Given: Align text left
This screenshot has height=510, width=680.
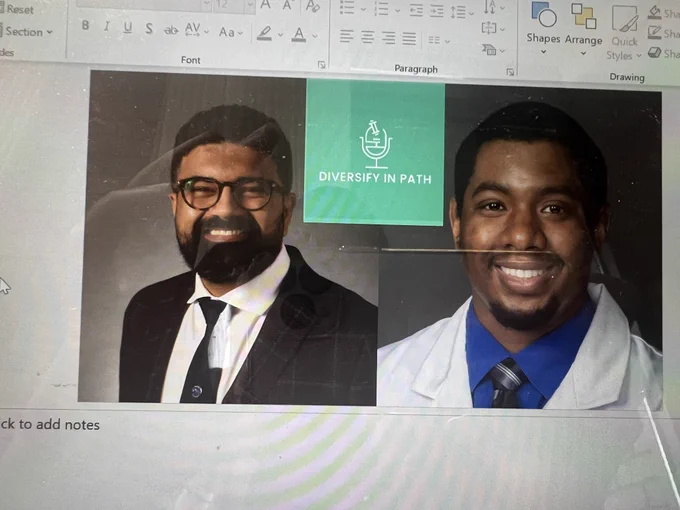Looking at the screenshot, I should [347, 36].
